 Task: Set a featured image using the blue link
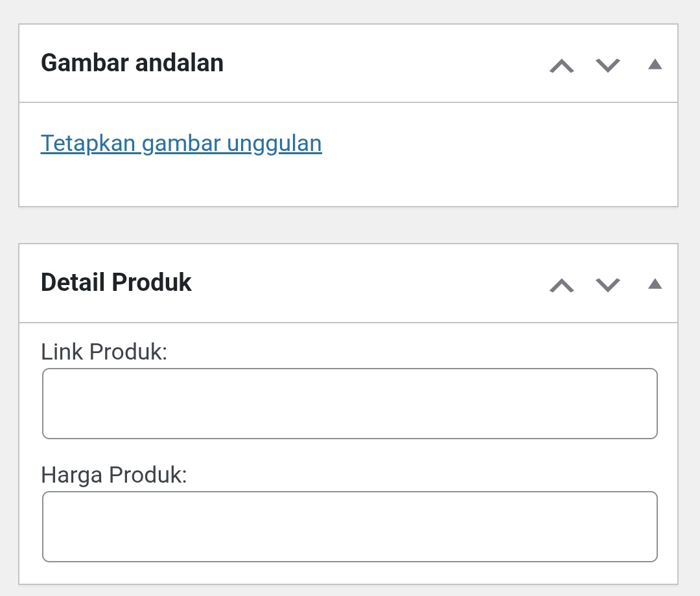point(181,143)
